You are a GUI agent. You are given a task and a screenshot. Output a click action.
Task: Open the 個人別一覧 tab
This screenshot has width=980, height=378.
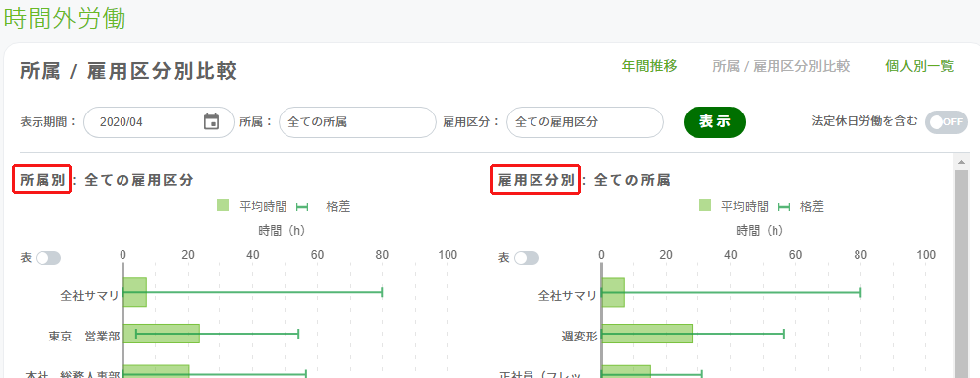point(920,66)
